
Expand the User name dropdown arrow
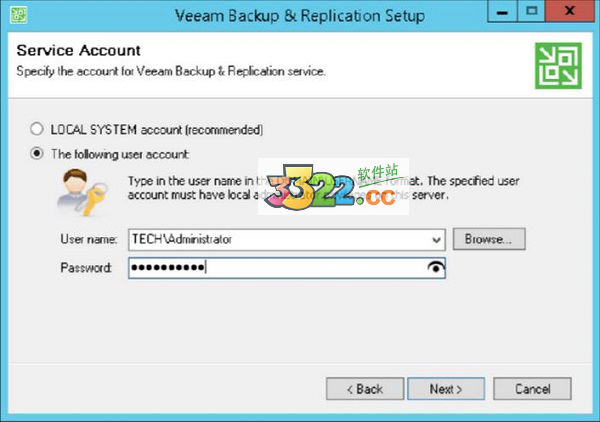pos(436,240)
